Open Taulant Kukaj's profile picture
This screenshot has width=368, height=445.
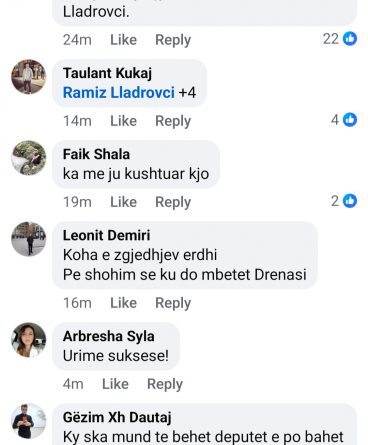29,77
